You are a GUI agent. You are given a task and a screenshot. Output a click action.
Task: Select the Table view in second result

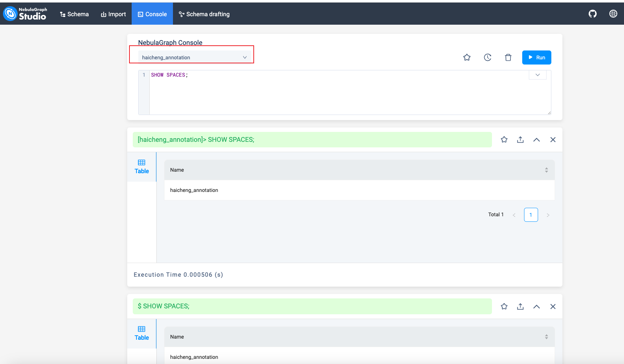(142, 333)
